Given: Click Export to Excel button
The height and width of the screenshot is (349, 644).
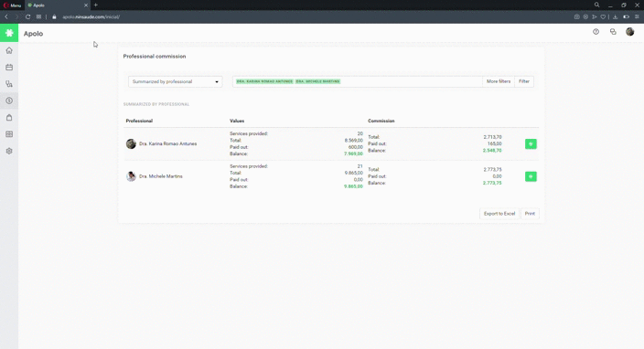Looking at the screenshot, I should tap(499, 214).
